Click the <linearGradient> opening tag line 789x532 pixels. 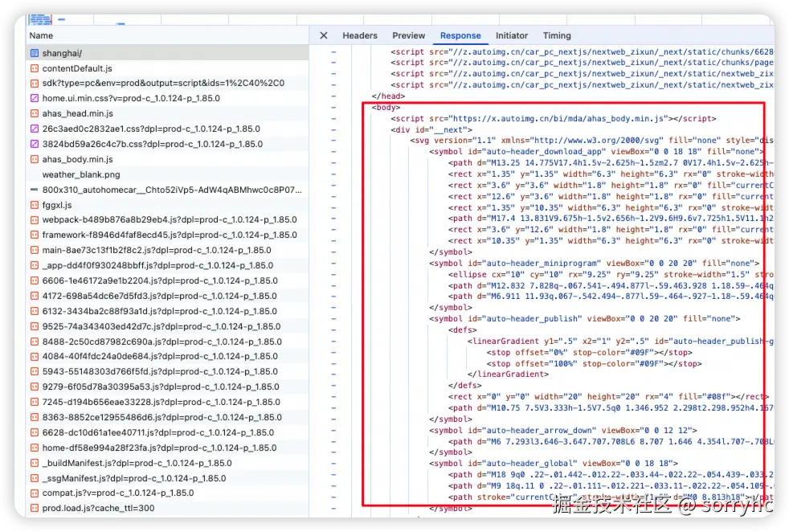[x=620, y=342]
